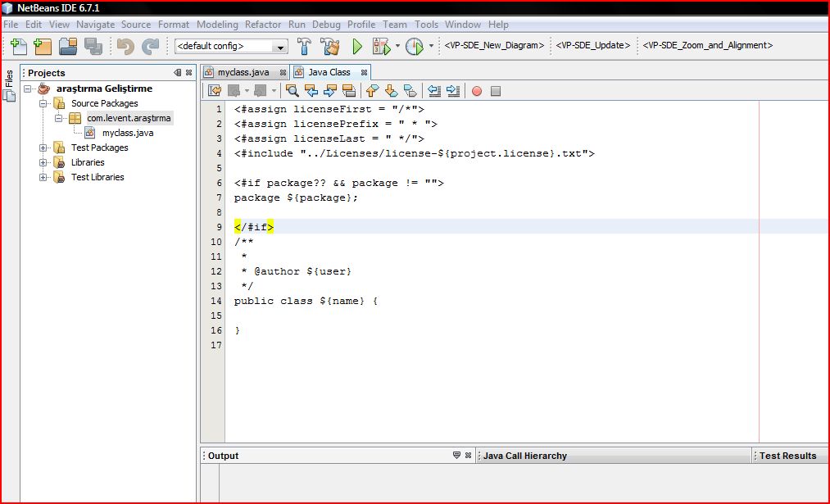Open the File menu

(11, 25)
